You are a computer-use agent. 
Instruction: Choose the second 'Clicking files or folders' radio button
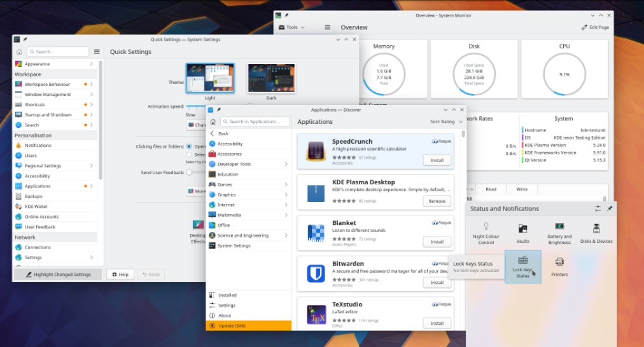pyautogui.click(x=189, y=154)
